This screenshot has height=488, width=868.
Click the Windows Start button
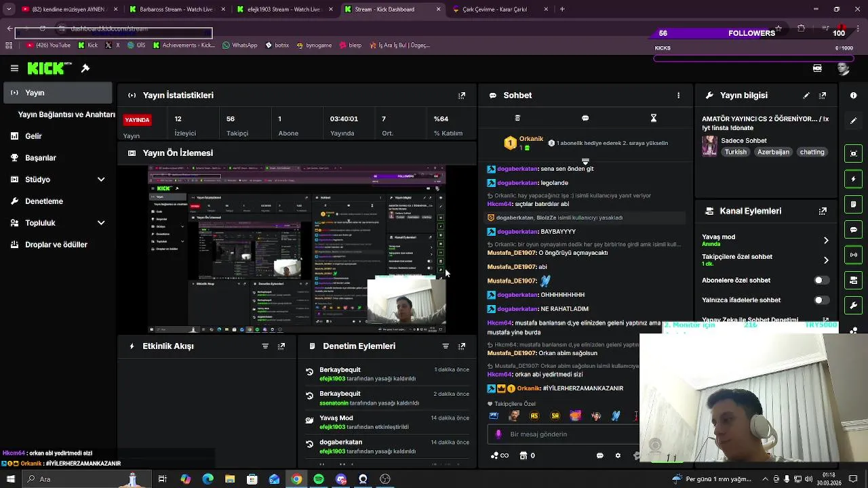[10, 479]
